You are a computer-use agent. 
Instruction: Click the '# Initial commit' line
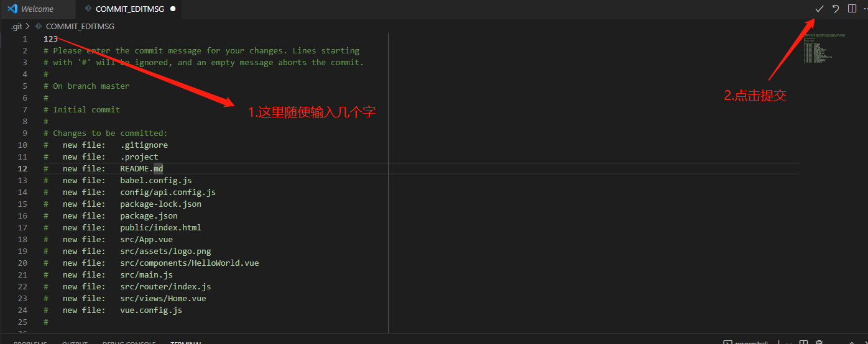click(x=81, y=109)
